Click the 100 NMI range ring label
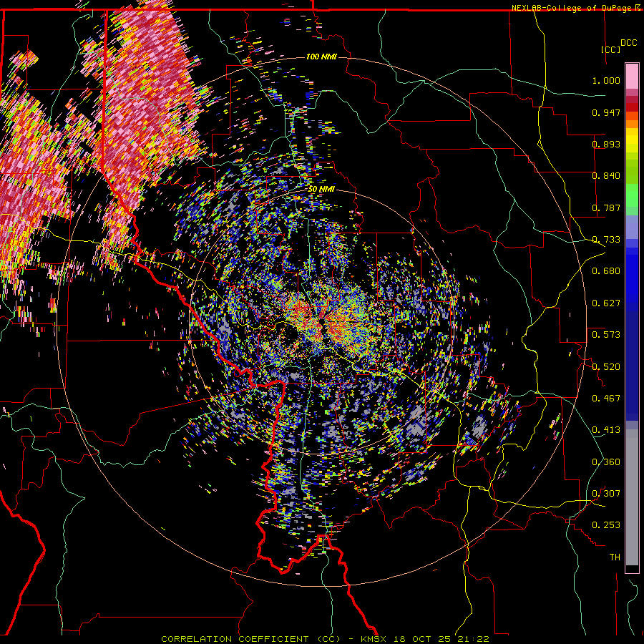Screen dimensions: 644x644 pos(321,57)
